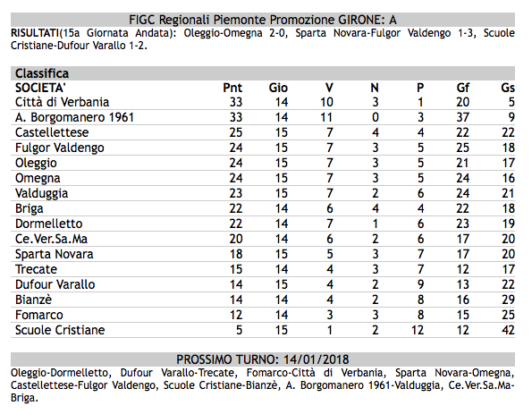Click the Città di Verbania team name
532x414 pixels.
click(62, 102)
